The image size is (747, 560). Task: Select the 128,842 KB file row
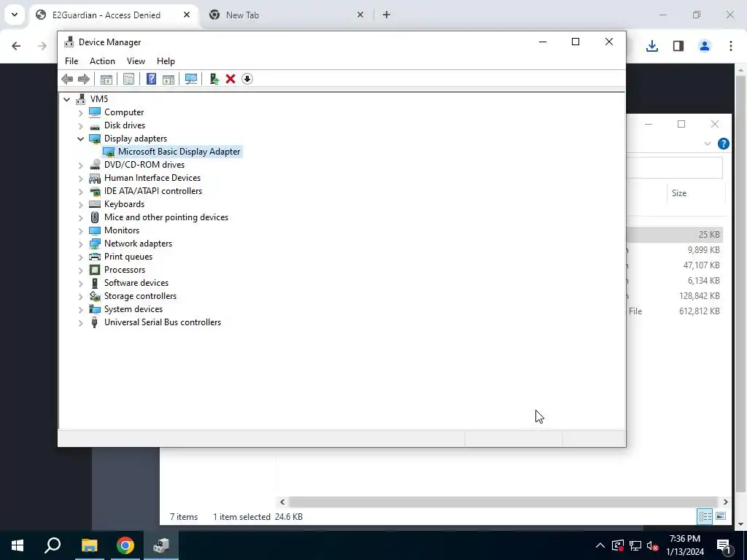(676, 296)
